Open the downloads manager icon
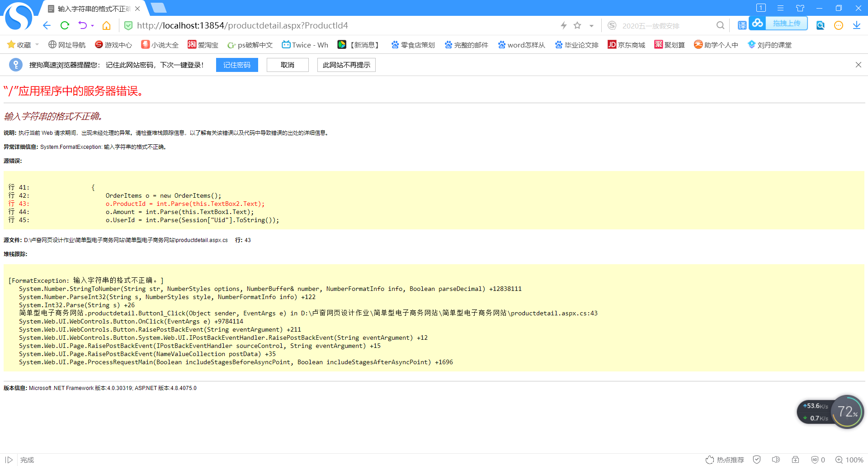868x466 pixels. click(857, 25)
